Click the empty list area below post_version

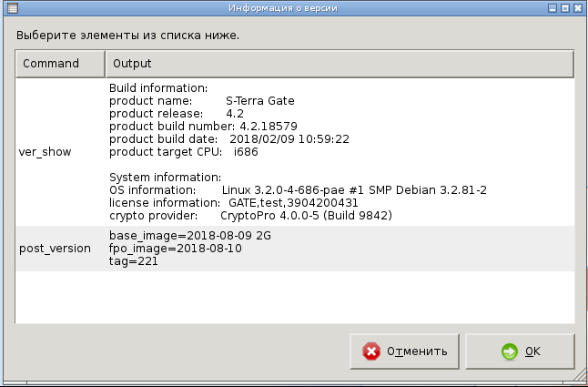pos(294,296)
